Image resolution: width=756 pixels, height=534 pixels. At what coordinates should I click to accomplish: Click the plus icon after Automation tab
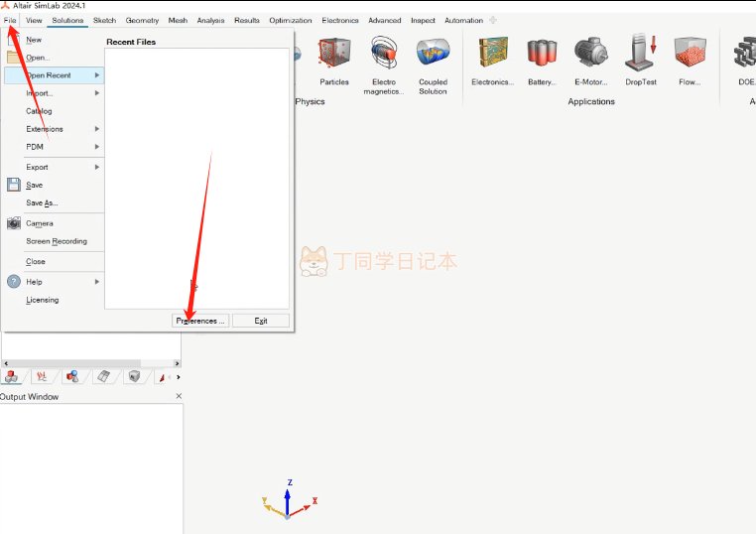click(x=493, y=20)
